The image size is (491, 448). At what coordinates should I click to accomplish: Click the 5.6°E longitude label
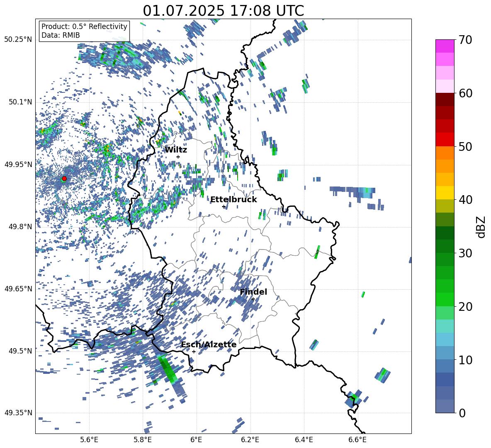pos(89,440)
